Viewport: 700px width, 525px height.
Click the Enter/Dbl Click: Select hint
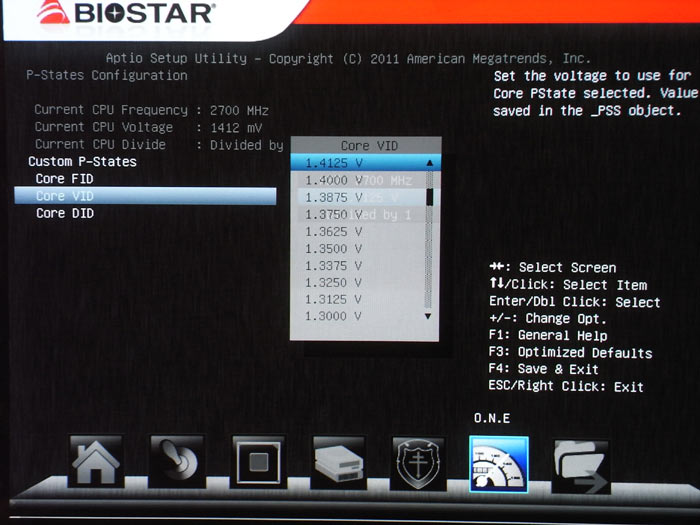pyautogui.click(x=575, y=302)
